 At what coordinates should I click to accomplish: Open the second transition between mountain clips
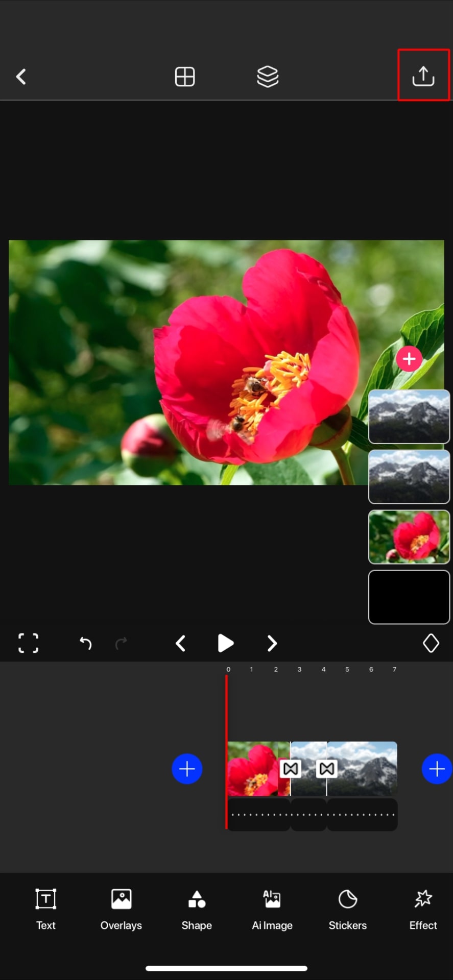327,769
